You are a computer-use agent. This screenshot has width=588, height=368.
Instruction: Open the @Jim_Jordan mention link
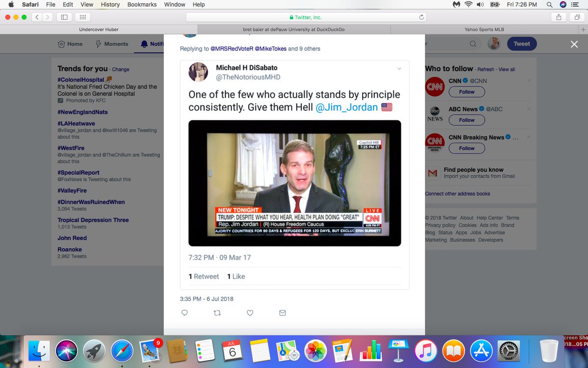347,107
